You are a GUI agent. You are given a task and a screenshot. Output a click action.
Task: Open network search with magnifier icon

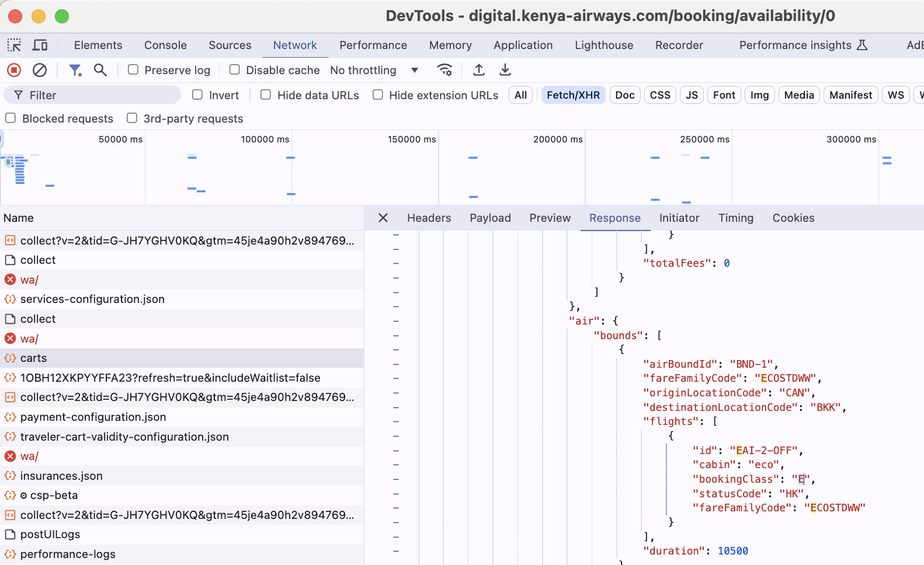coord(100,70)
